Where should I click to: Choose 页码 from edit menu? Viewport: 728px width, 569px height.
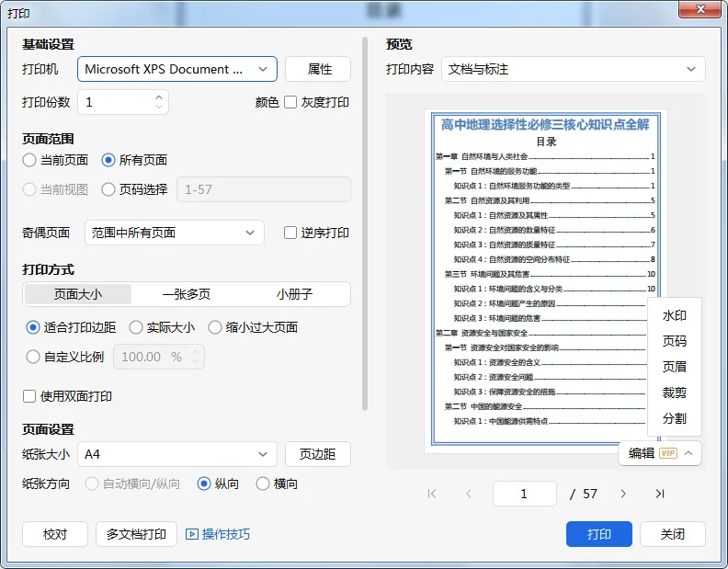674,341
